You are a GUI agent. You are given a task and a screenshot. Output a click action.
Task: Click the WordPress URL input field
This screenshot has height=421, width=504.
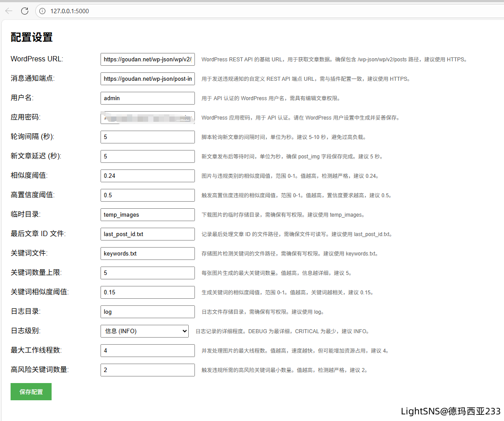tap(148, 59)
